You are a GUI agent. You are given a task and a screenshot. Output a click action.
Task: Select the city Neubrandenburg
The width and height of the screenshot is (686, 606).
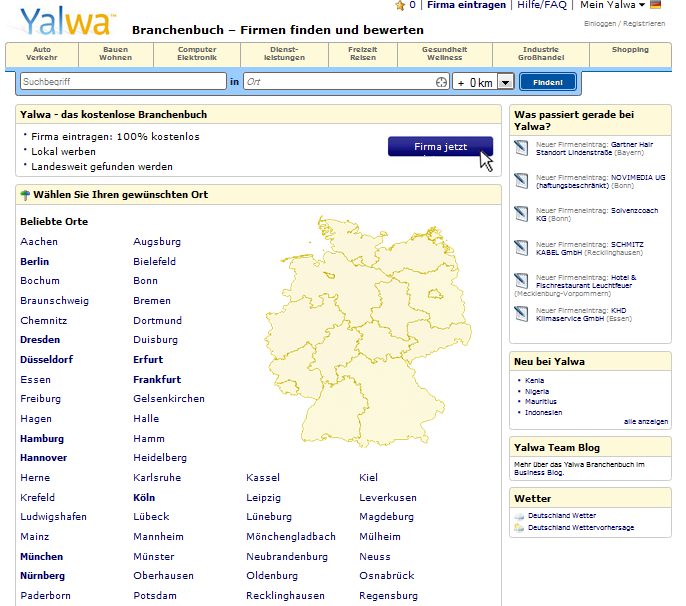point(287,557)
